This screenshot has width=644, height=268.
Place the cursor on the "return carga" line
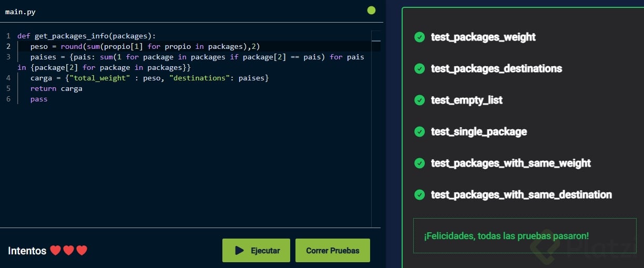(56, 88)
